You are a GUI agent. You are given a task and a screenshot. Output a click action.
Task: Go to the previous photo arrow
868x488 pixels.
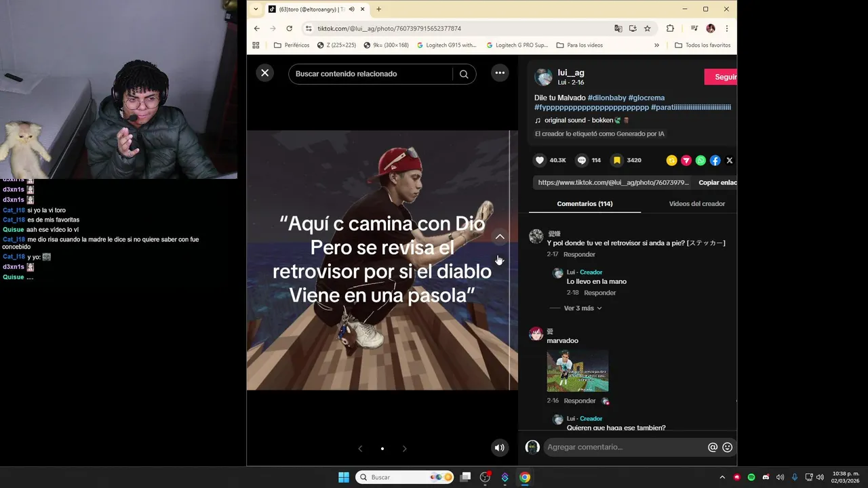[360, 449]
